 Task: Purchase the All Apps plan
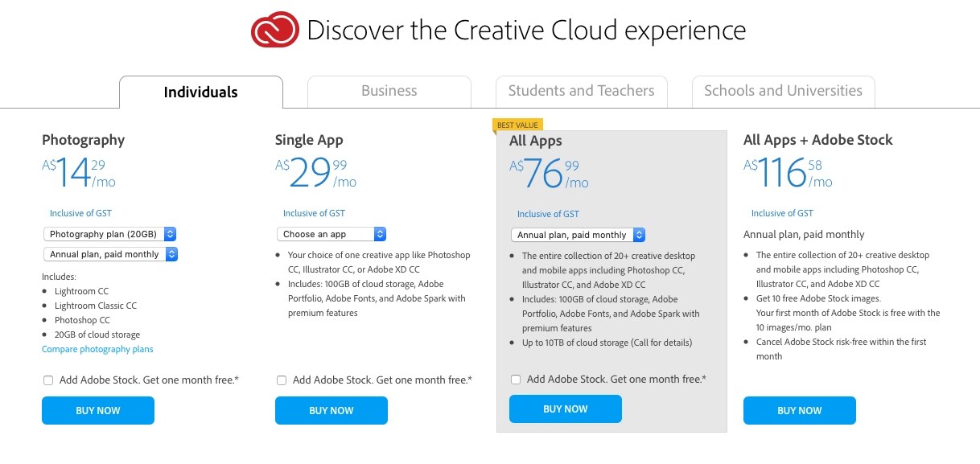click(565, 409)
